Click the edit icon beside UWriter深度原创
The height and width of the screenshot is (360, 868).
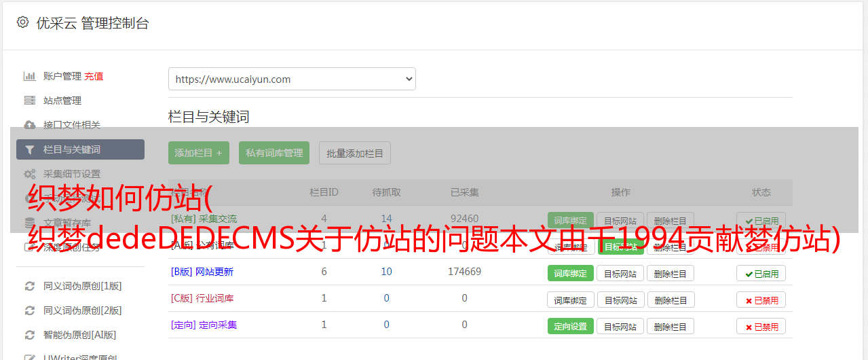pyautogui.click(x=29, y=357)
